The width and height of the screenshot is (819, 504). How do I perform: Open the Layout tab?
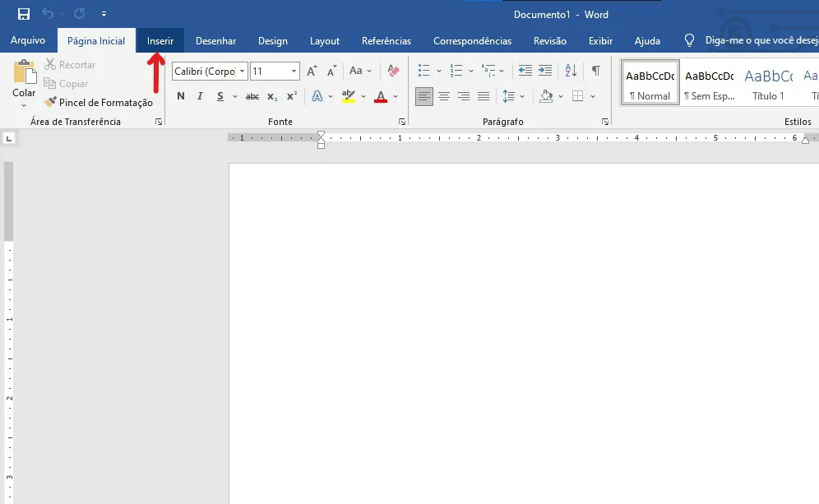324,41
